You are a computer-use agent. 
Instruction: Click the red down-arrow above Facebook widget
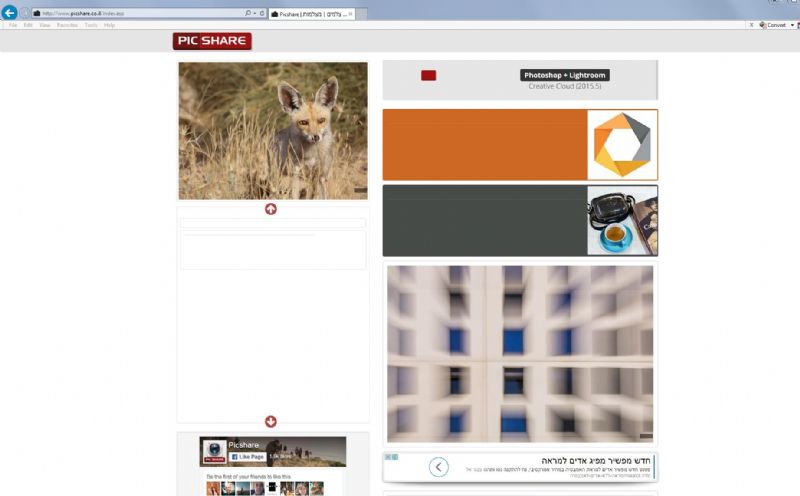tap(271, 422)
